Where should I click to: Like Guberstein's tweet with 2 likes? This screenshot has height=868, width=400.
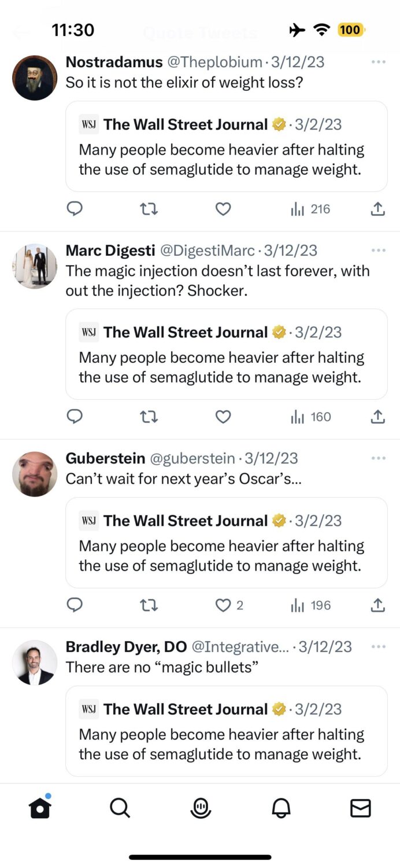[223, 605]
